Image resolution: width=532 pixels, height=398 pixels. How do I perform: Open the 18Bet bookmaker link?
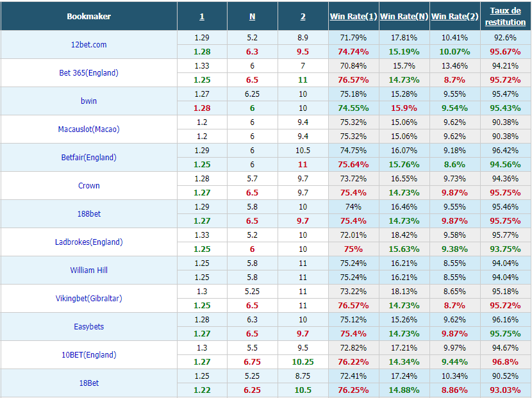pos(88,383)
